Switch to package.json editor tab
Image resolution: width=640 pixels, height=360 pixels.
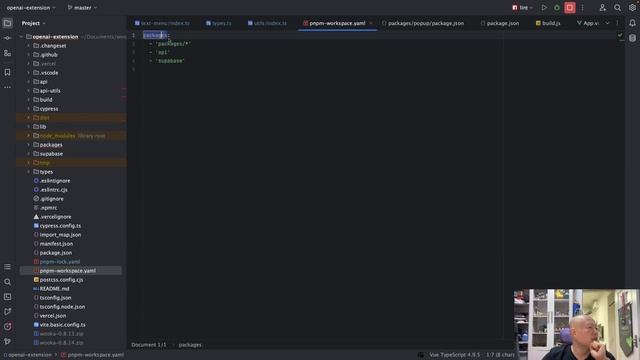coord(500,23)
